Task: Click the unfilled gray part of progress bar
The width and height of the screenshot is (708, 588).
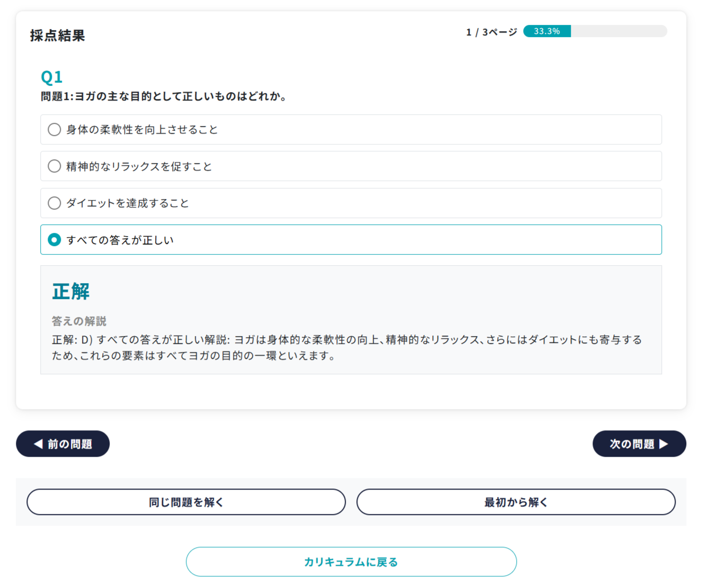Action: pyautogui.click(x=619, y=31)
